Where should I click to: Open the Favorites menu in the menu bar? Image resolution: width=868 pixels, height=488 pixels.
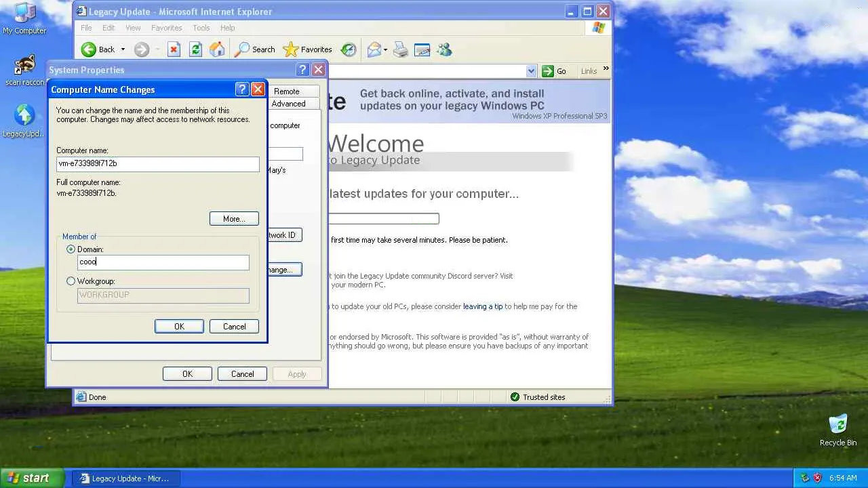coord(167,28)
